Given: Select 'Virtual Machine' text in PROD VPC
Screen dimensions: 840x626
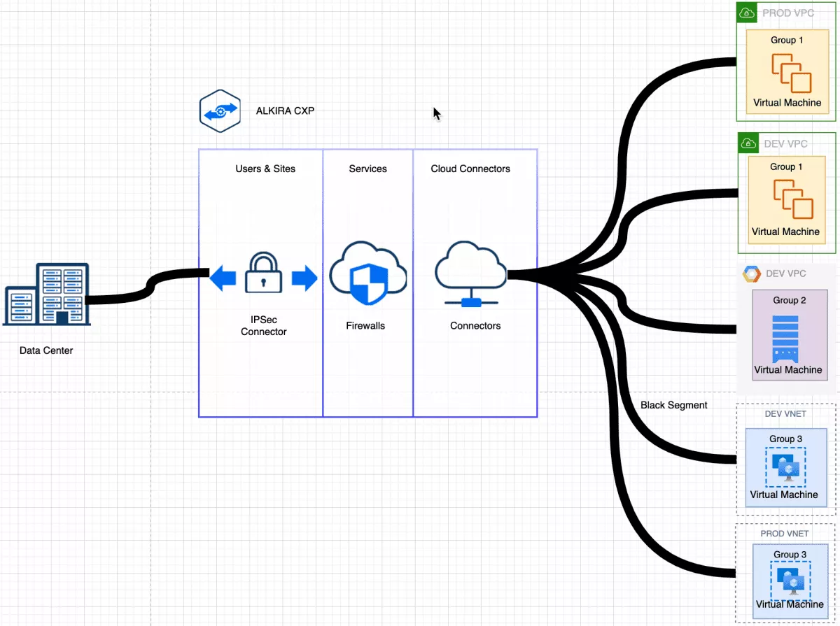Looking at the screenshot, I should 787,103.
